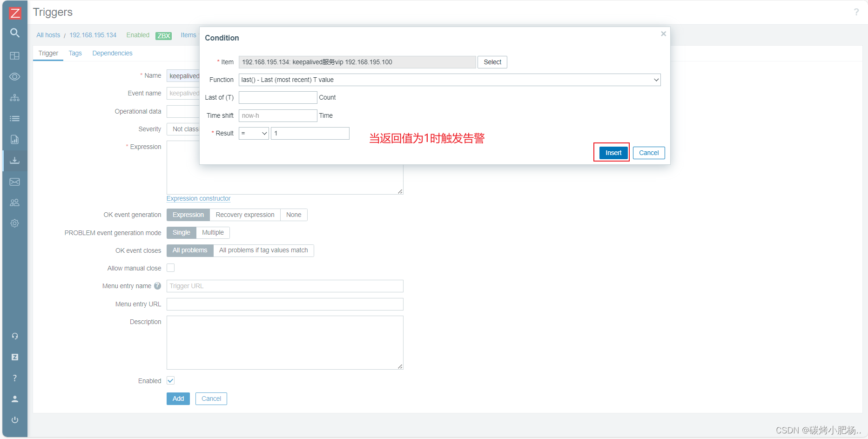Open the Result operator dropdown
This screenshot has width=868, height=439.
coord(254,133)
